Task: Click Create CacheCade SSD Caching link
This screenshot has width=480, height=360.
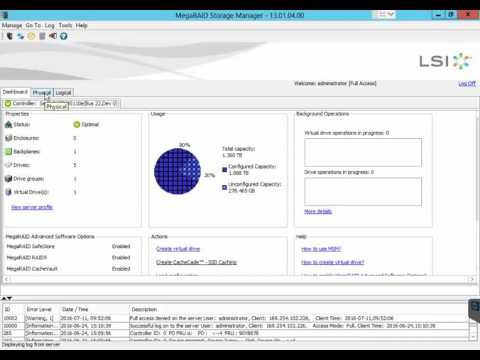Action: click(196, 262)
